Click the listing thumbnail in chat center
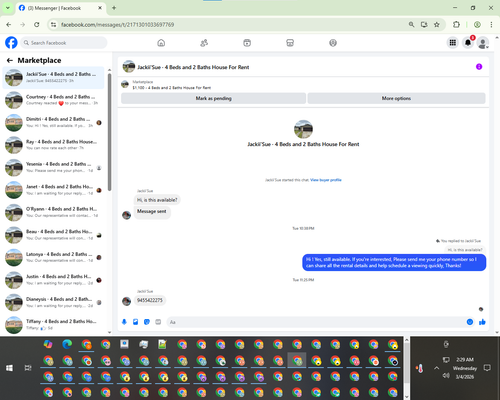The height and width of the screenshot is (400, 500). point(303,129)
